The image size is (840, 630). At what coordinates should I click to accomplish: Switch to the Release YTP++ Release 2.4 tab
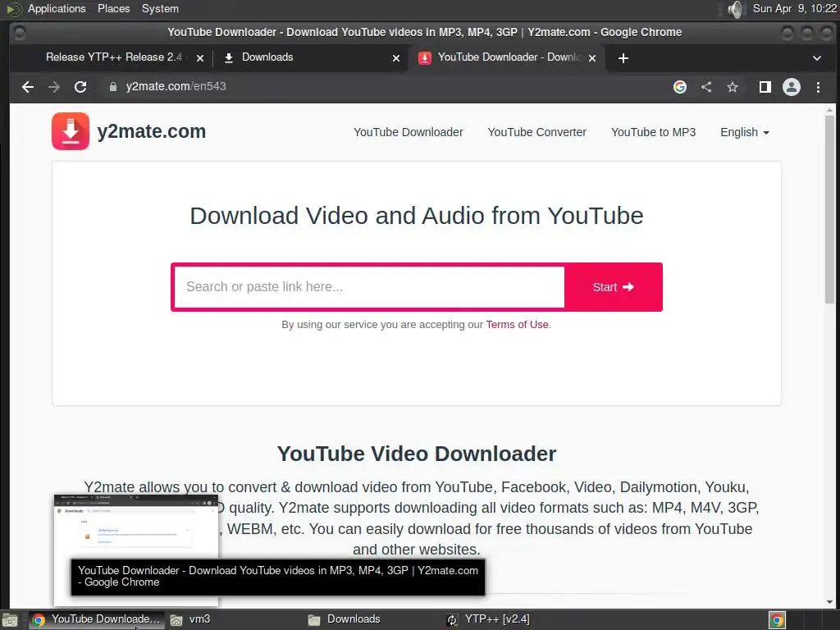coord(114,57)
